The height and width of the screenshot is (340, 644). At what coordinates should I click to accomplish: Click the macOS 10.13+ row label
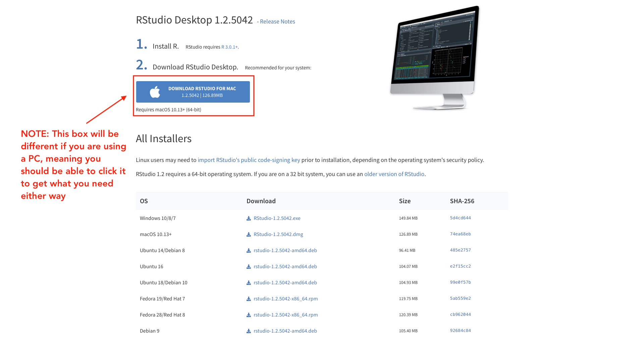tap(156, 234)
